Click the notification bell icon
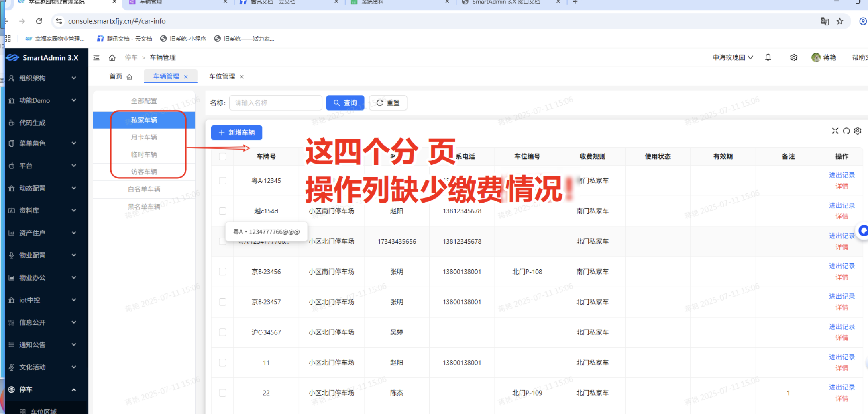Image resolution: width=868 pixels, height=414 pixels. pyautogui.click(x=768, y=57)
